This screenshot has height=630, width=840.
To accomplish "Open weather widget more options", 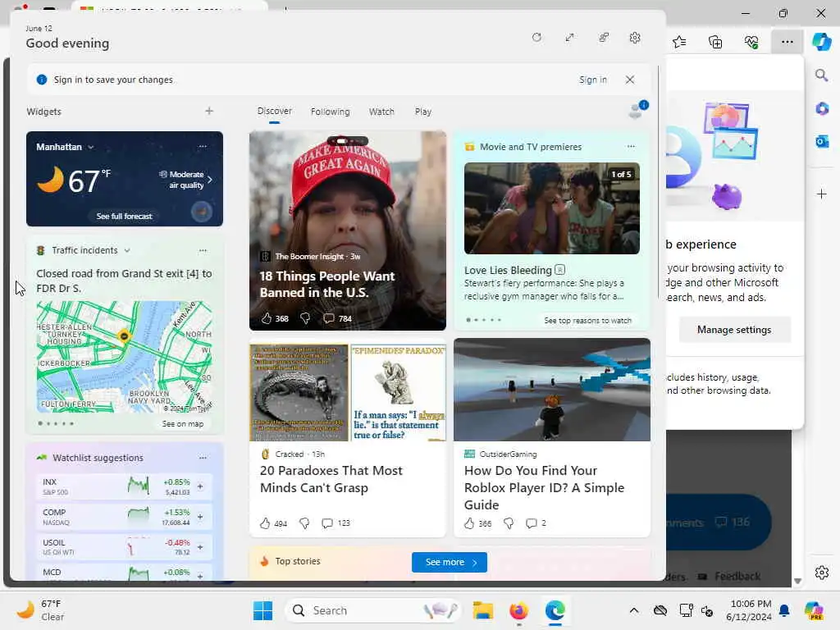I will click(x=203, y=146).
